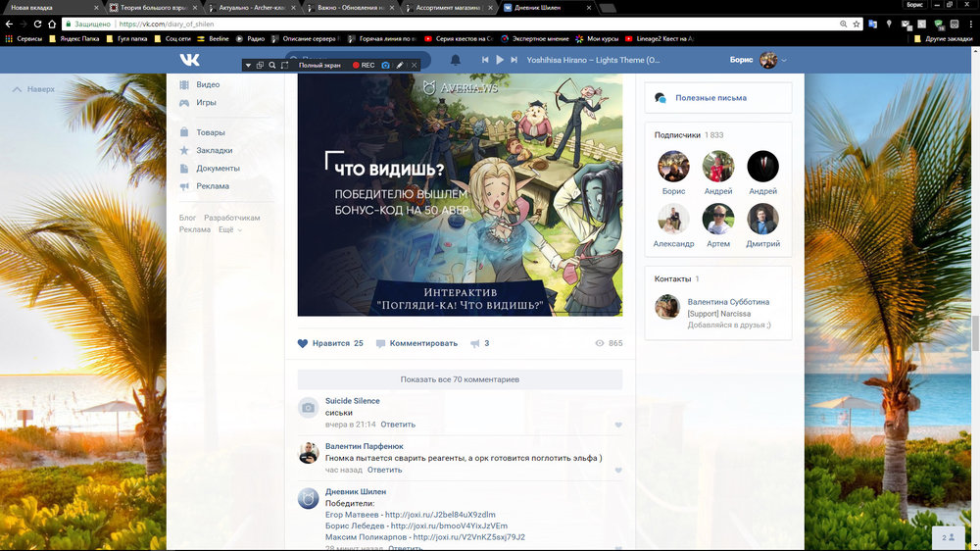Skip to previous audio track
This screenshot has height=551, width=980.
coord(485,60)
